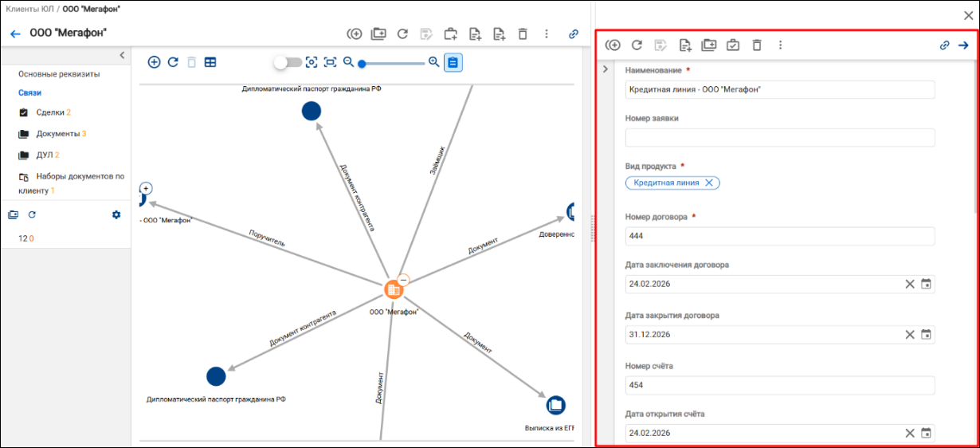Delete deal with panel trash icon

click(x=757, y=45)
